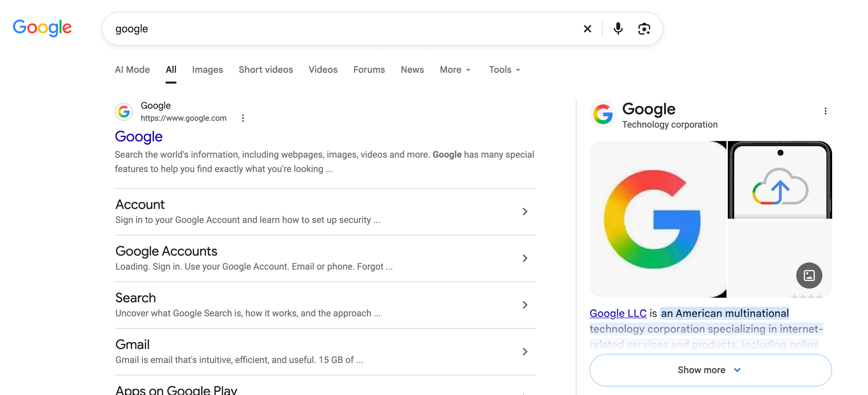Open search by image camera icon
Image resolution: width=868 pixels, height=395 pixels.
pos(644,29)
